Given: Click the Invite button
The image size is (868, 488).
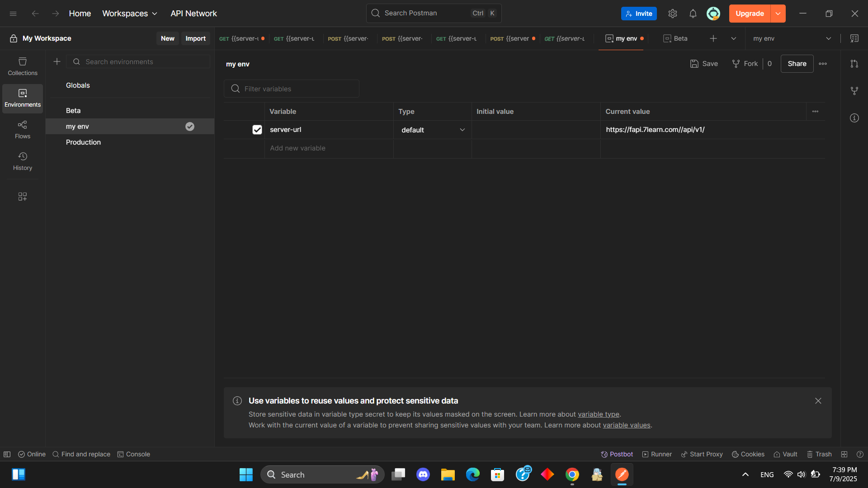Looking at the screenshot, I should coord(639,14).
